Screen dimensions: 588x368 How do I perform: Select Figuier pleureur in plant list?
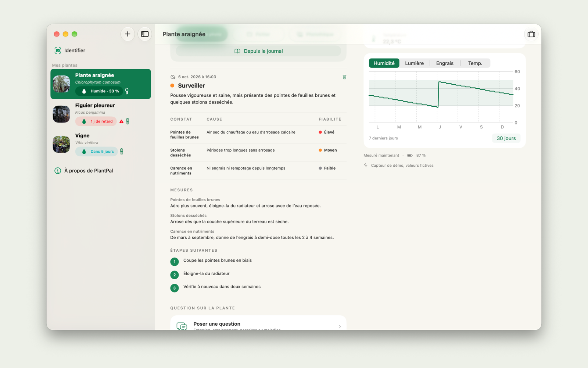click(101, 114)
